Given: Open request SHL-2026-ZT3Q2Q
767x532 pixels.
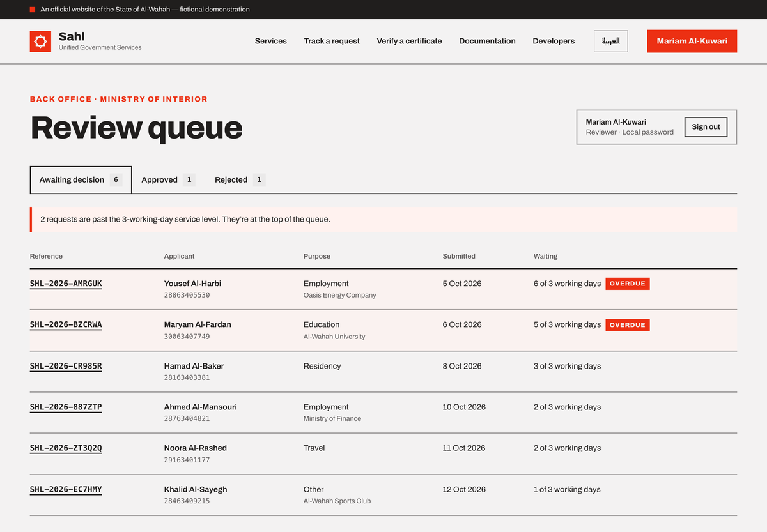Looking at the screenshot, I should click(x=66, y=448).
